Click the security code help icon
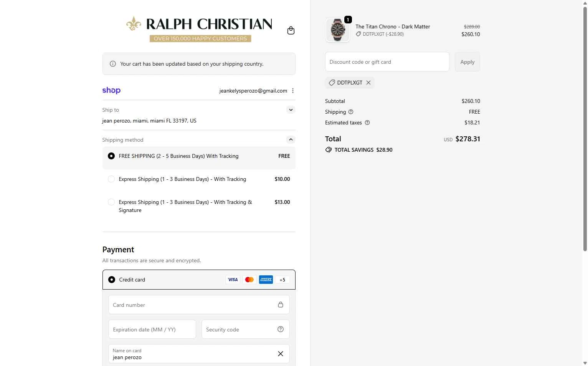 [281, 329]
